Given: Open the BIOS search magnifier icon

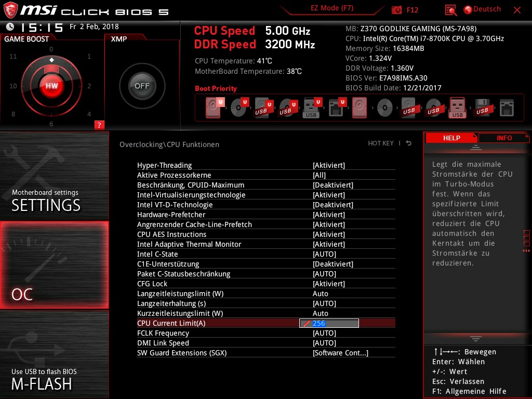Looking at the screenshot, I should click(450, 10).
